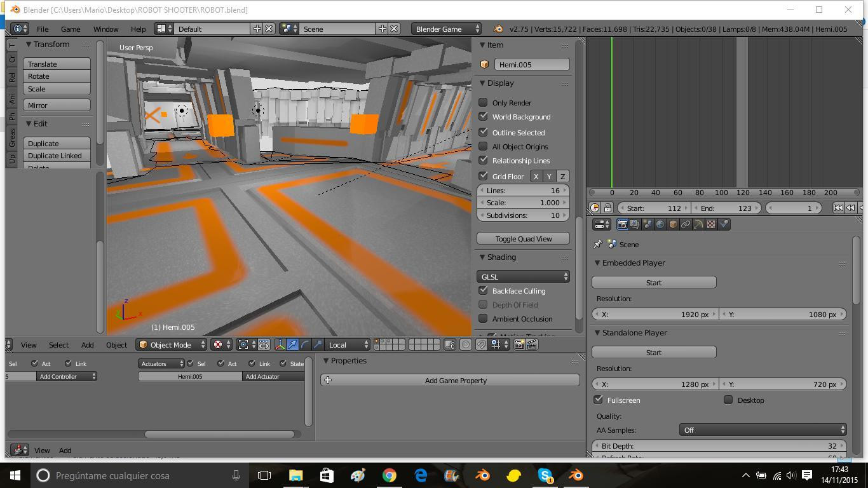Open the Local orientation dropdown
868x488 pixels.
[x=348, y=344]
